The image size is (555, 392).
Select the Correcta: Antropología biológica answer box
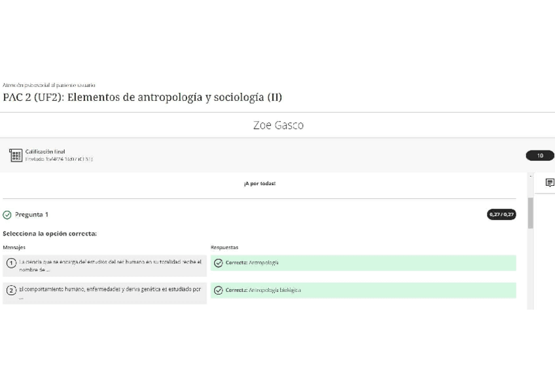(363, 291)
